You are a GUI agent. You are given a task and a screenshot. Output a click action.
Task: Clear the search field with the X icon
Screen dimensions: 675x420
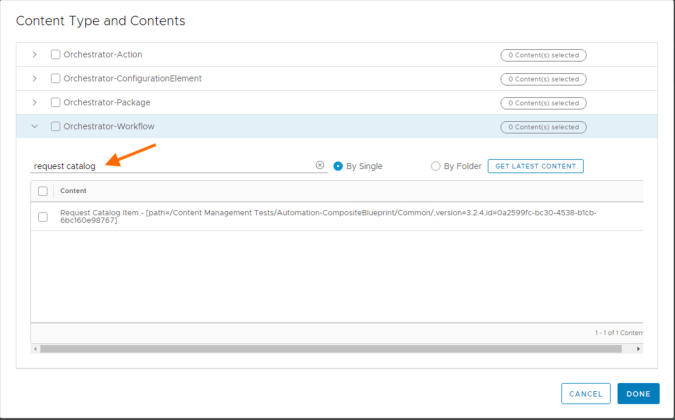point(320,165)
